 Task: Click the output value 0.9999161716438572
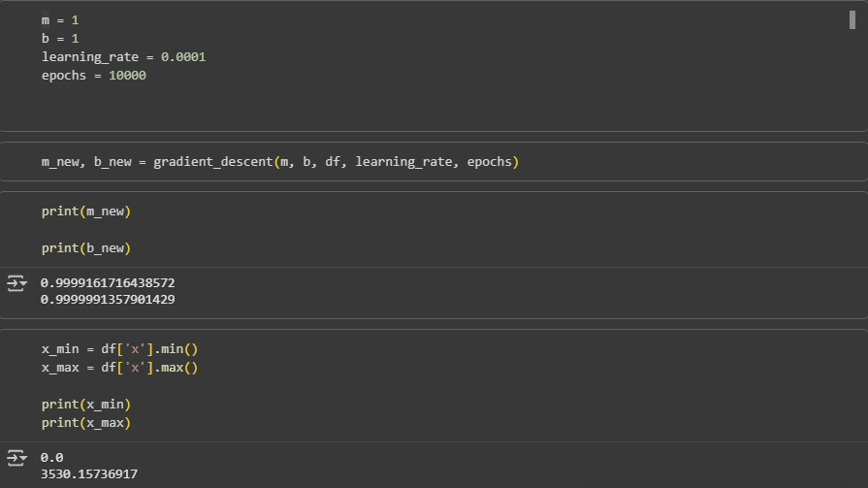(108, 282)
